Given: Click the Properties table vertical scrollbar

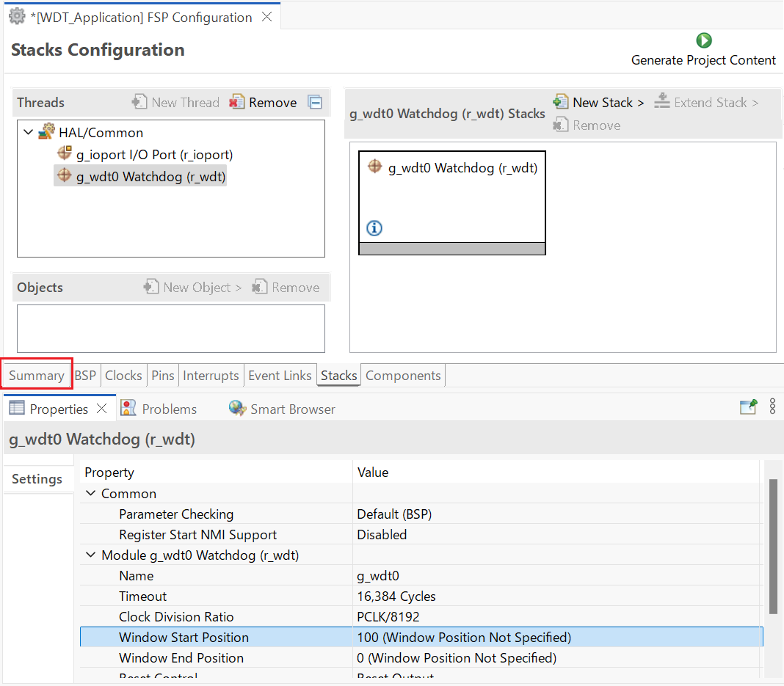Looking at the screenshot, I should 773,547.
